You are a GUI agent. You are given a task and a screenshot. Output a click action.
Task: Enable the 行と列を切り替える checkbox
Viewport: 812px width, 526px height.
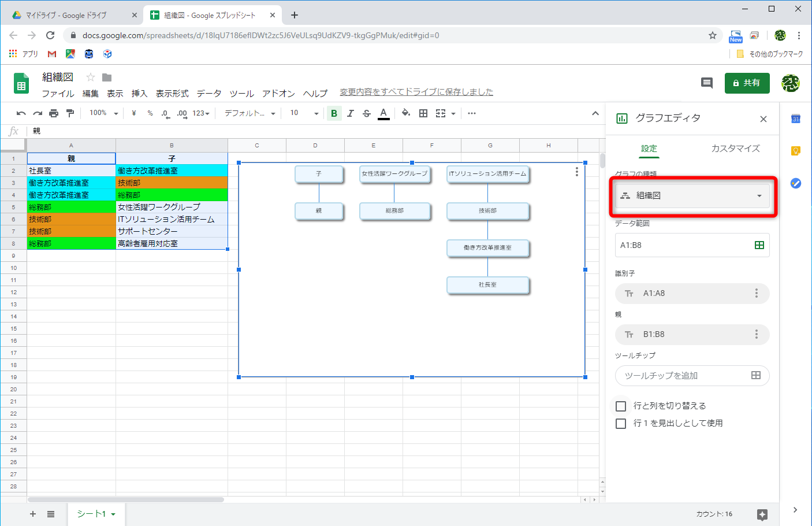coord(621,406)
